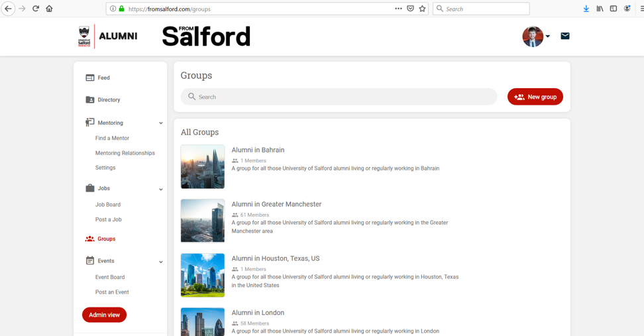Click the Mentoring sidebar icon
644x336 pixels.
[89, 123]
